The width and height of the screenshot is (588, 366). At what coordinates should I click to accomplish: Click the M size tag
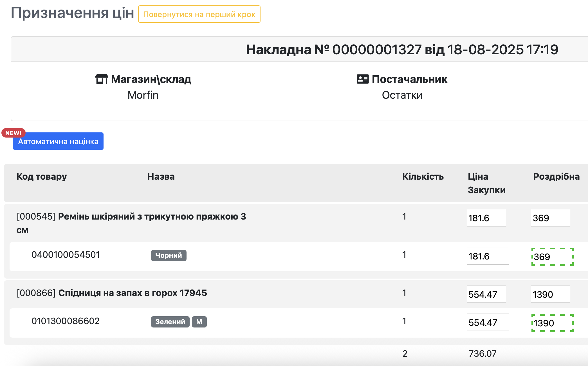pyautogui.click(x=199, y=322)
